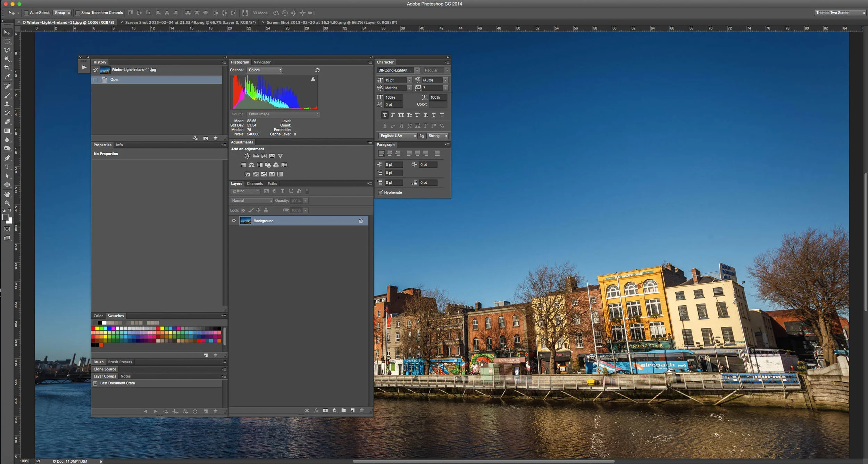The height and width of the screenshot is (464, 868).
Task: Open the Hue/Saturation adjustment
Action: [243, 165]
